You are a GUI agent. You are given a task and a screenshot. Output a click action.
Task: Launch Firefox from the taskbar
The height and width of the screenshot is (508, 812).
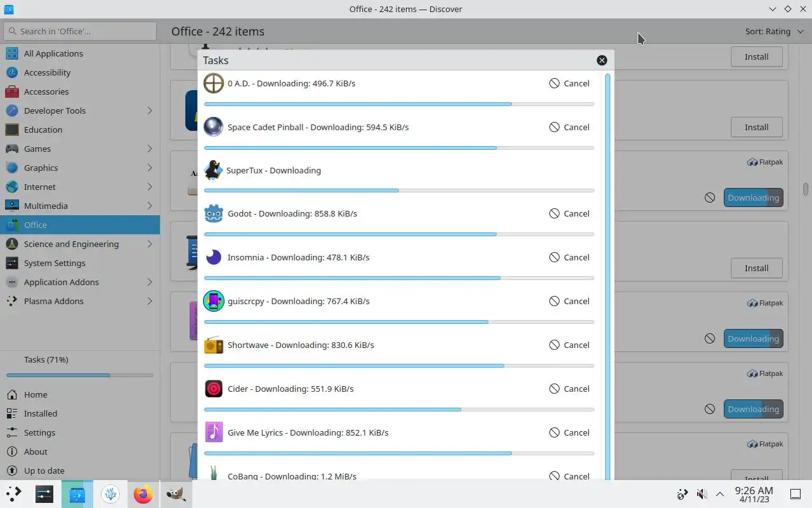[x=143, y=494]
